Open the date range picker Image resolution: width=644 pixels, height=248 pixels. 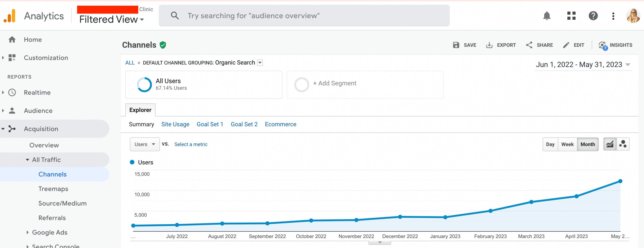pos(583,65)
